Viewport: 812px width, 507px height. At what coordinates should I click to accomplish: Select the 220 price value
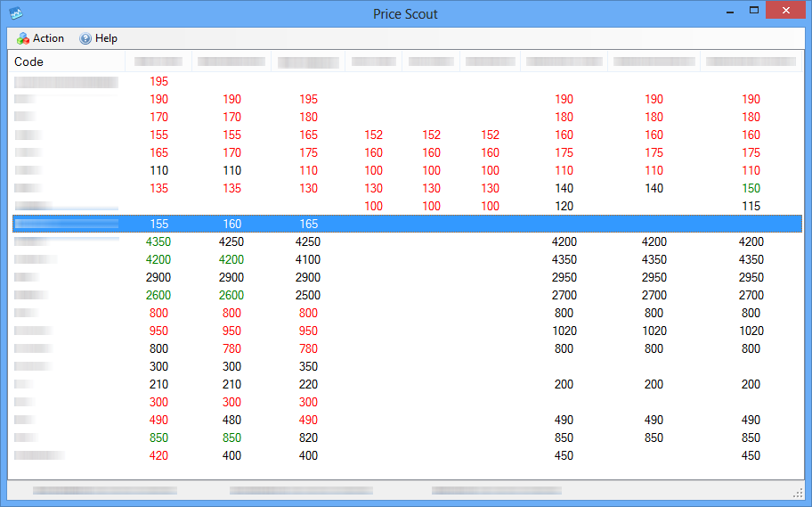[x=308, y=384]
